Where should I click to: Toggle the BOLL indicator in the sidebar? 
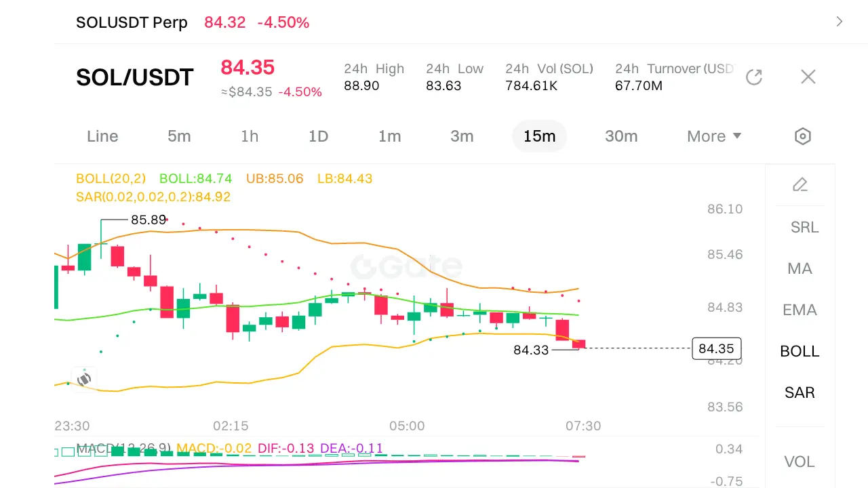800,351
